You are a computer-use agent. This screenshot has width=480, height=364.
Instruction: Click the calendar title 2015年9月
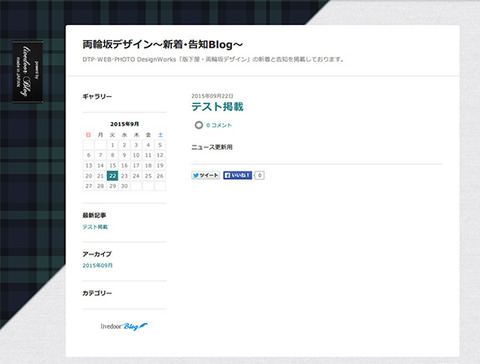coord(124,124)
